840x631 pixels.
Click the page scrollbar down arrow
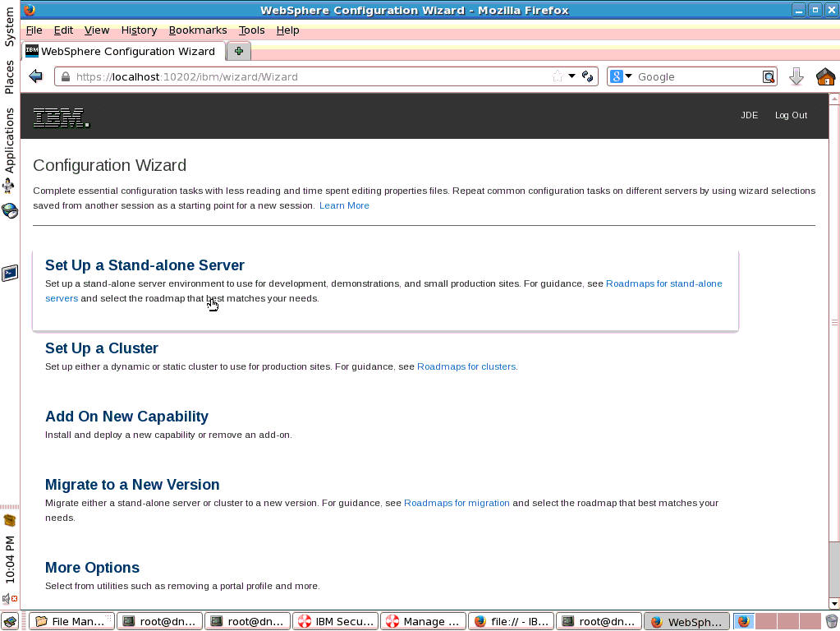click(834, 604)
